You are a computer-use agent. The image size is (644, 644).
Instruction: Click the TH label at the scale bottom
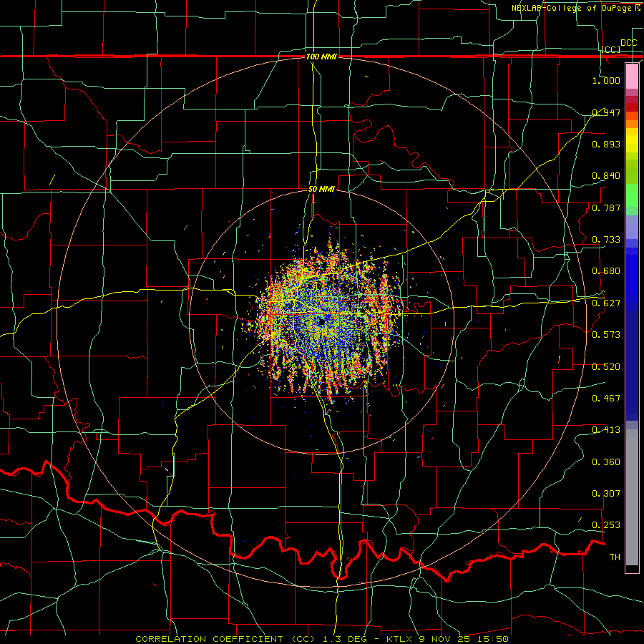coord(615,557)
